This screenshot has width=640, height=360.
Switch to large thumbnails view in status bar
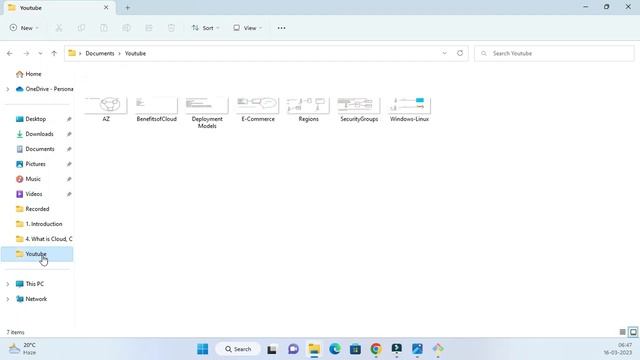633,332
